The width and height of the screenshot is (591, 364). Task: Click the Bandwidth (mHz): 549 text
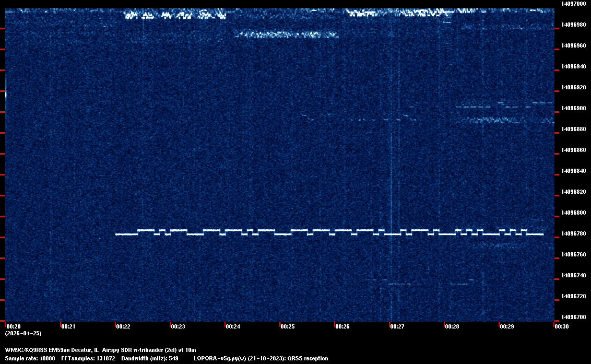point(150,358)
